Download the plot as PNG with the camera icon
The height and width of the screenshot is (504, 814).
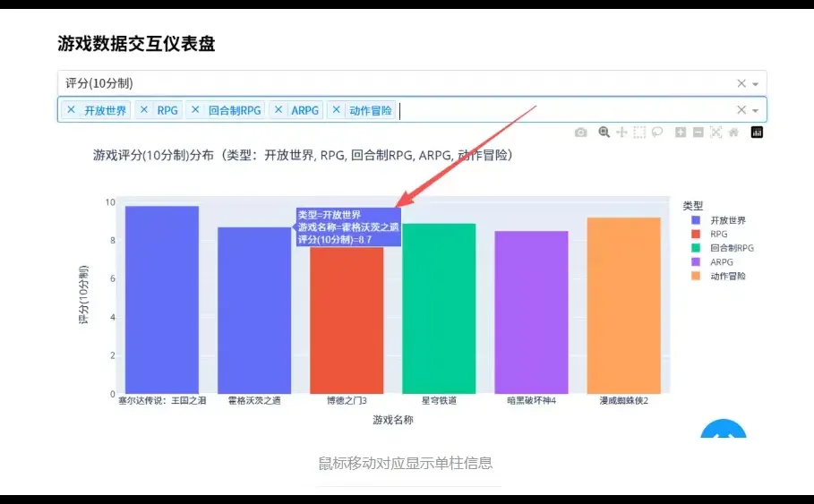click(580, 132)
